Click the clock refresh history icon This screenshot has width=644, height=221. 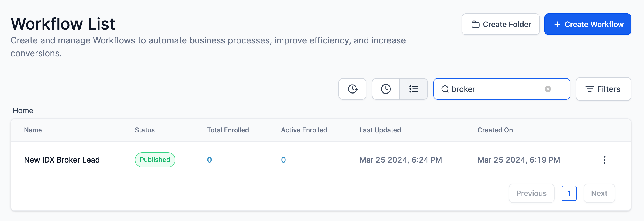click(x=352, y=89)
